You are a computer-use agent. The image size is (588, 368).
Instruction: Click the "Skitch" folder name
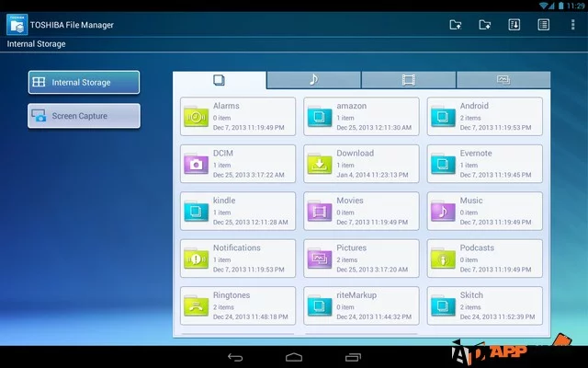pos(471,295)
